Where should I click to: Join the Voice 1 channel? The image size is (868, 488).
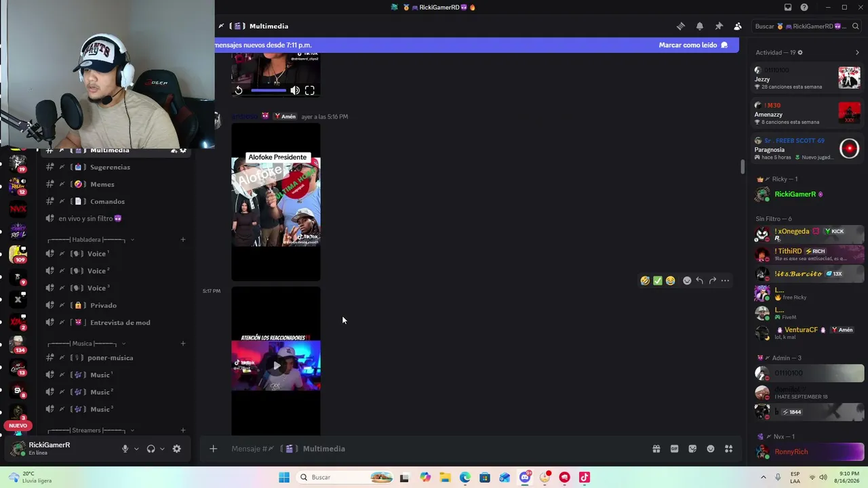click(115, 253)
